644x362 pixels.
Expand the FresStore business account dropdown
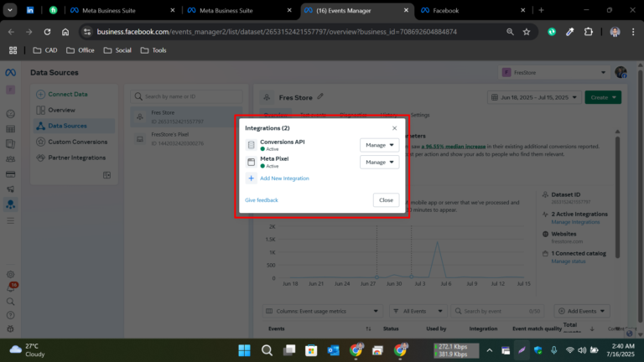pyautogui.click(x=553, y=73)
